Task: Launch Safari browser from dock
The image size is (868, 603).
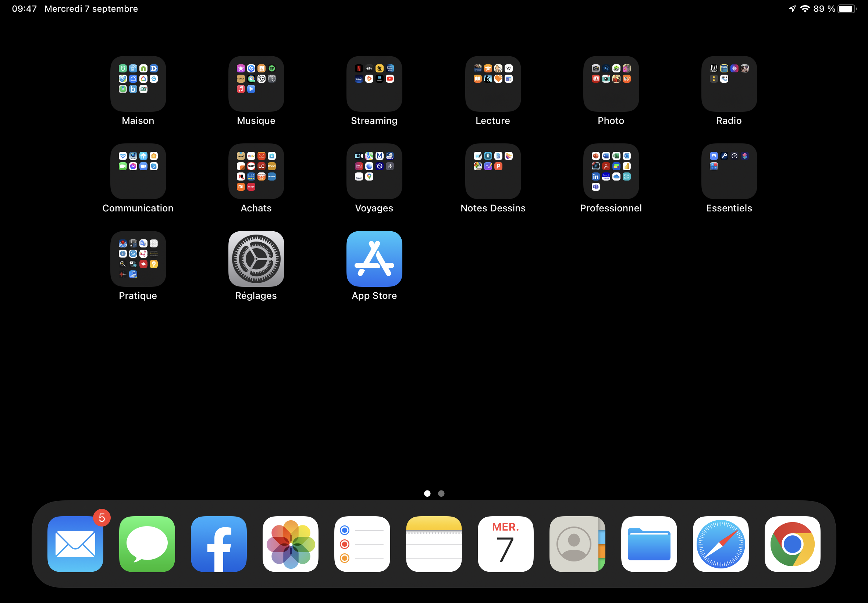Action: (721, 544)
